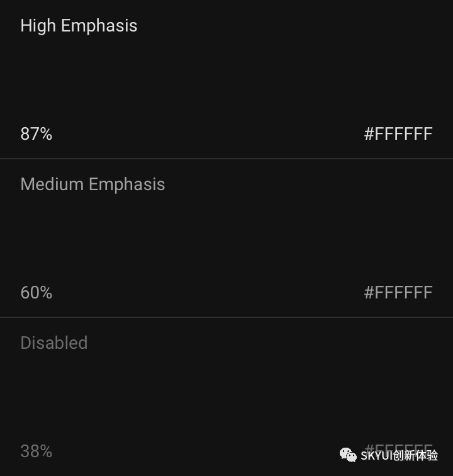
Task: Click the 60% opacity value
Action: click(x=36, y=293)
